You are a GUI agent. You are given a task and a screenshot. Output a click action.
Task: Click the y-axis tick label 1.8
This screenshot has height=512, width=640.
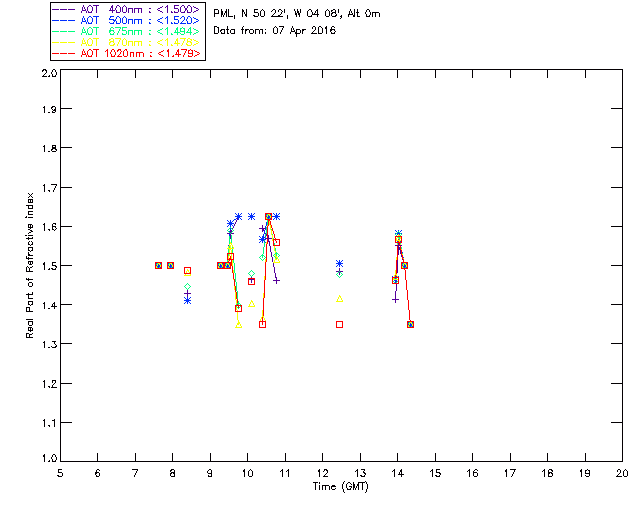pos(49,148)
